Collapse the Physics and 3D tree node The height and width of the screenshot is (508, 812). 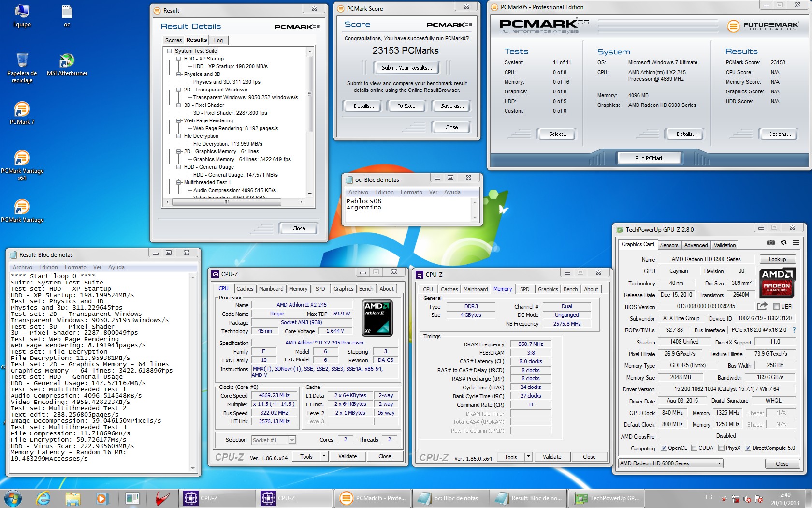coord(179,74)
